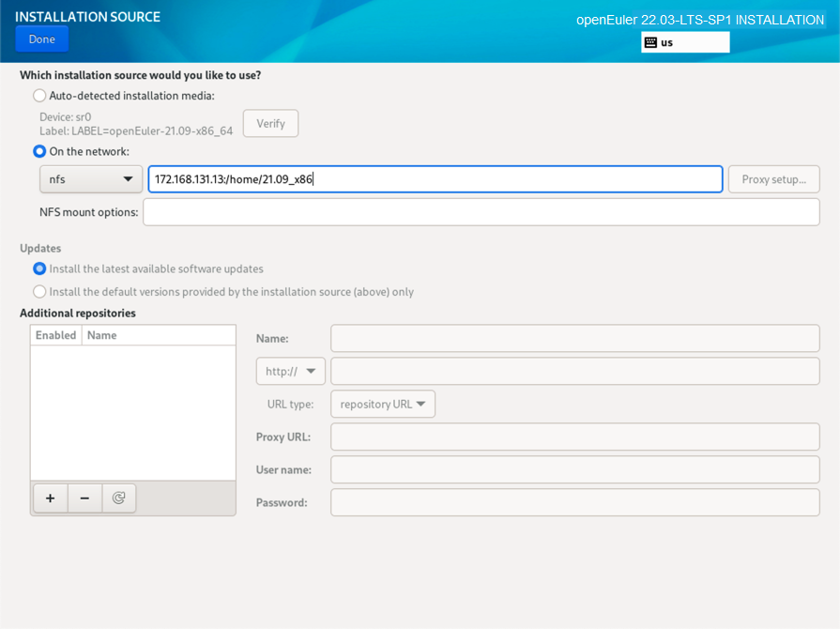Add a repository with plus button
Image resolution: width=840 pixels, height=629 pixels.
(51, 499)
